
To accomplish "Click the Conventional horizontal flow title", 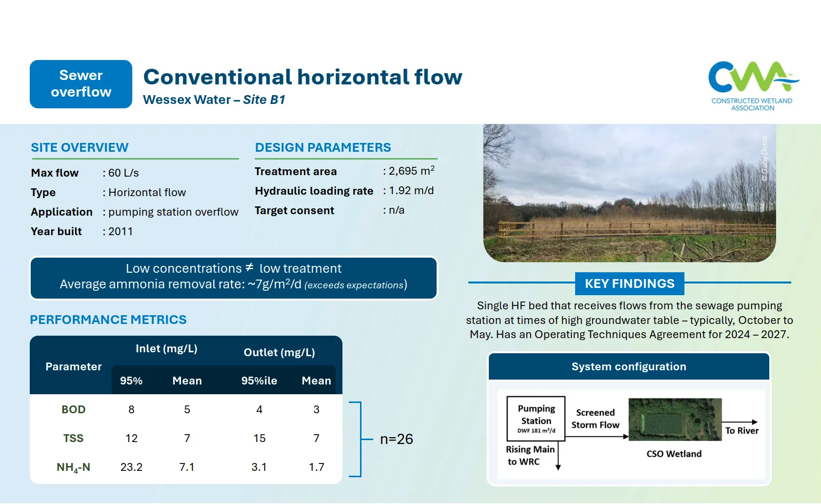I will click(302, 77).
